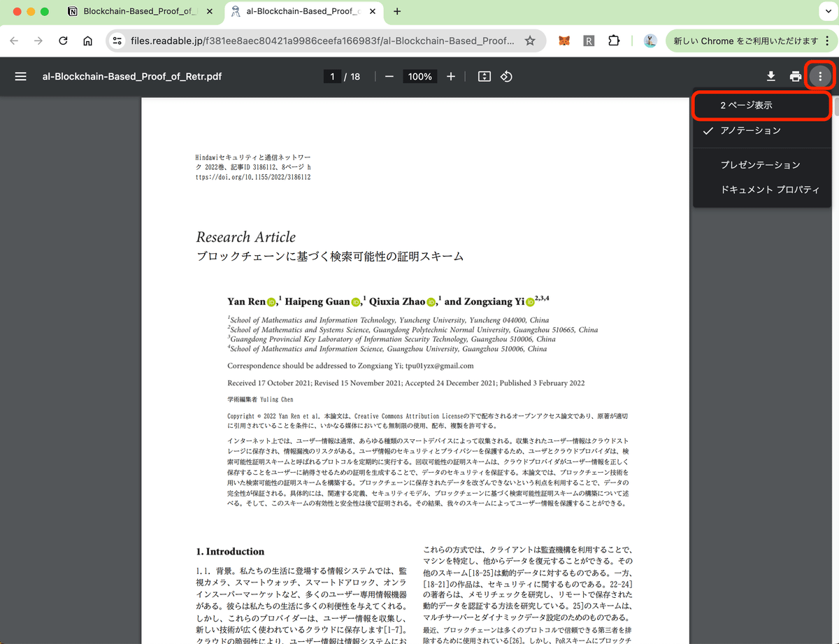
Task: Download the PDF file
Action: 771,76
